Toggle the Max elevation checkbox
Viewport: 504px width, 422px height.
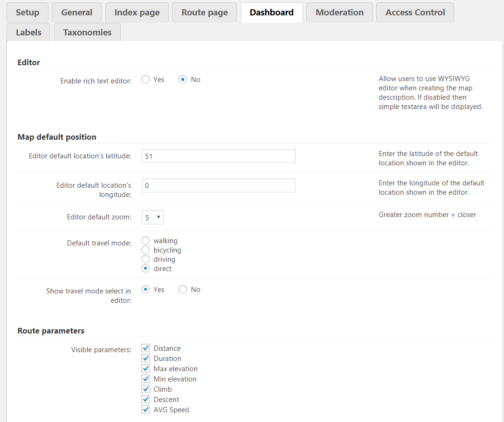pos(145,368)
